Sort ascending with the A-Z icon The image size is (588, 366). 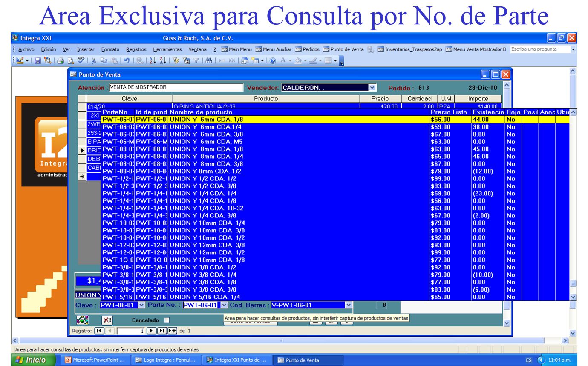pos(152,61)
